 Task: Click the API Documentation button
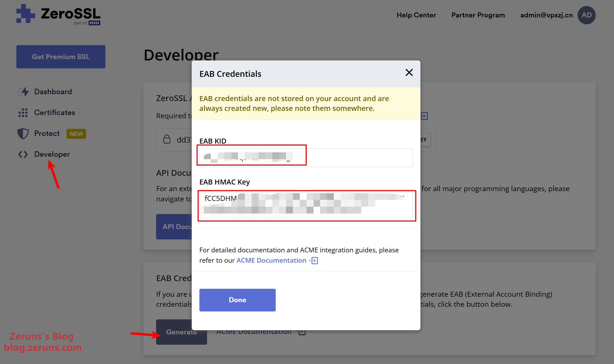point(174,227)
